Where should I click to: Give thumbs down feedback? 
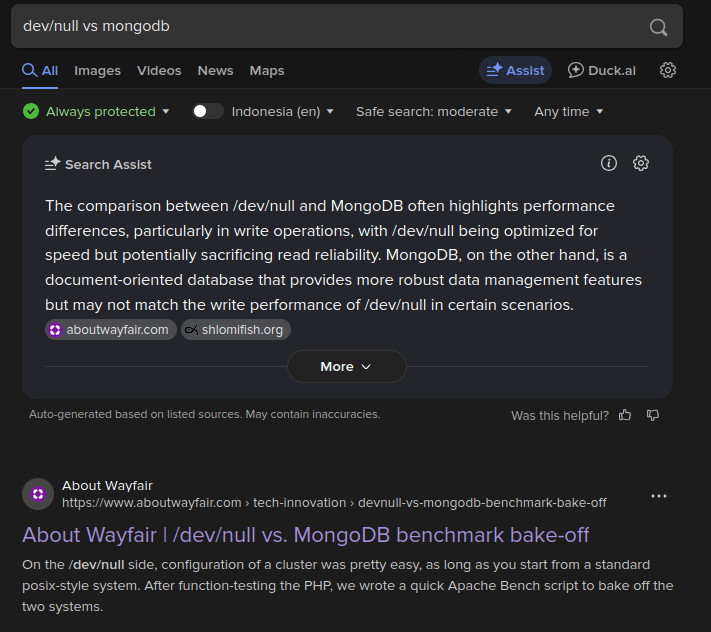(653, 415)
